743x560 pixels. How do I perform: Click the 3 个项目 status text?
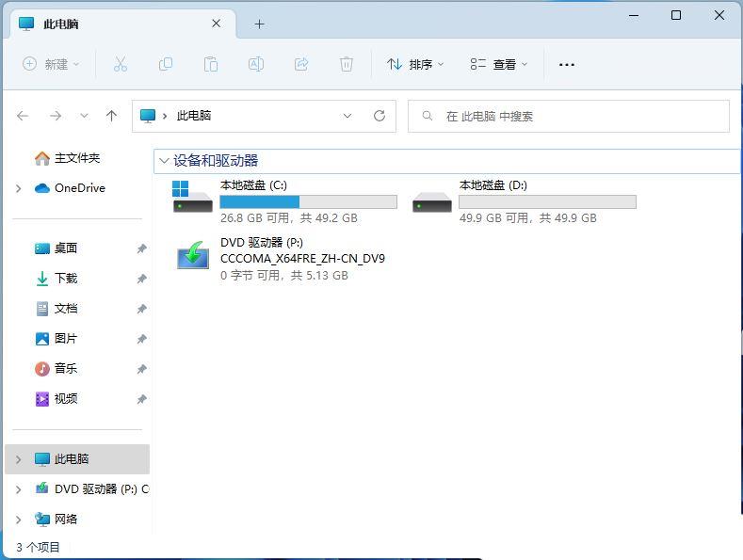tap(38, 547)
